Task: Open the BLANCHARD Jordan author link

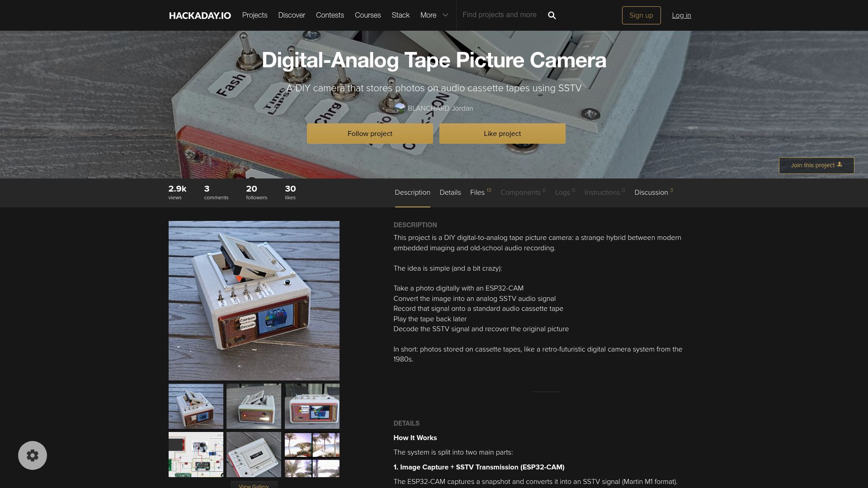Action: 440,108
